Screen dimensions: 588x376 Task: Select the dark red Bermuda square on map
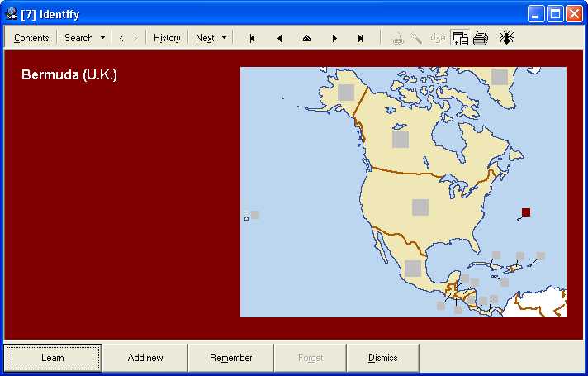[x=526, y=212]
